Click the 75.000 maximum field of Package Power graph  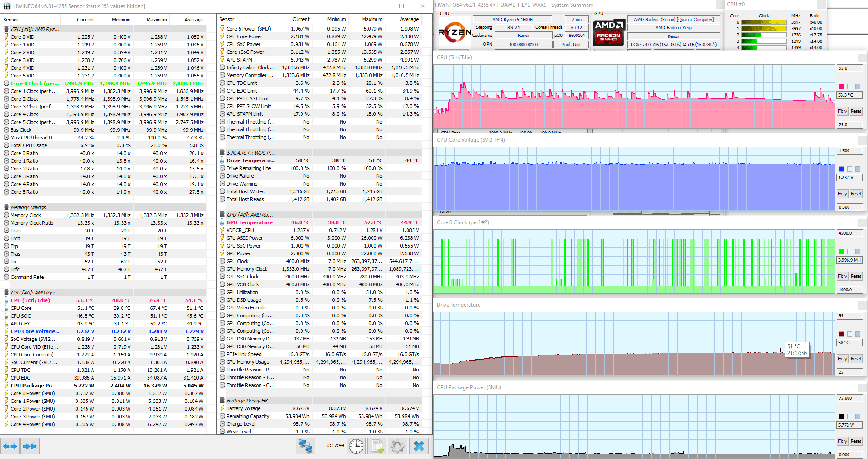(850, 398)
